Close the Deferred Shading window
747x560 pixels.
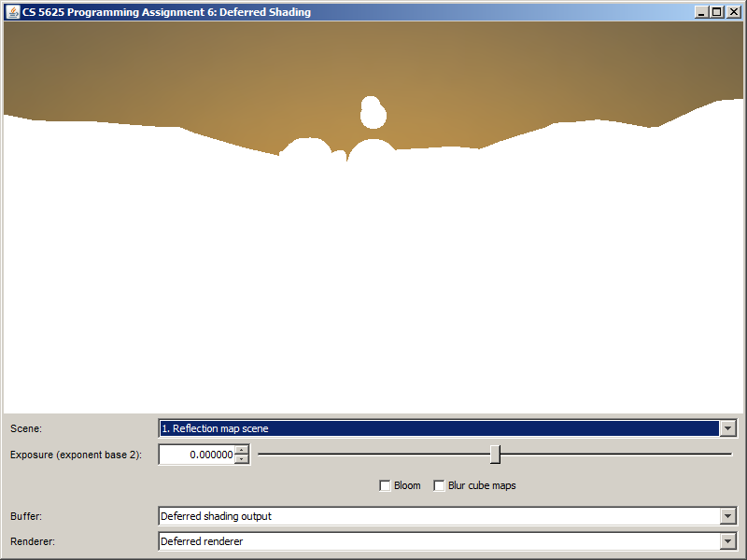[733, 12]
